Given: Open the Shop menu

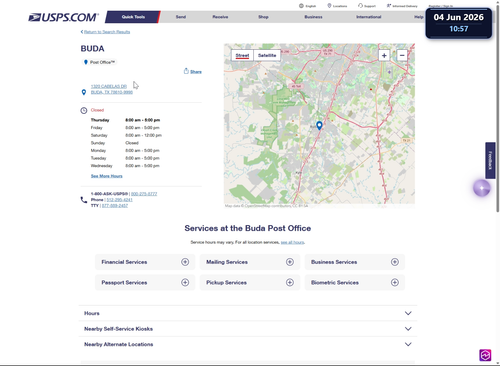Looking at the screenshot, I should pos(263,17).
